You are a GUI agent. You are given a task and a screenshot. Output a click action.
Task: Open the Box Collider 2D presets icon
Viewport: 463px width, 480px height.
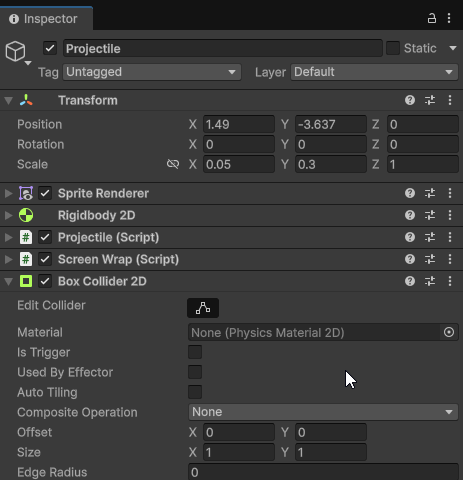click(x=430, y=281)
